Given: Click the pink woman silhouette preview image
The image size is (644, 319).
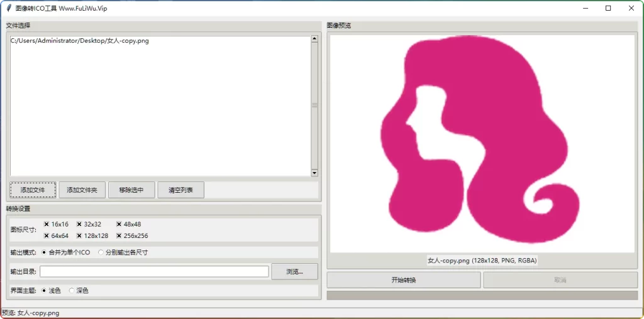Looking at the screenshot, I should click(482, 144).
